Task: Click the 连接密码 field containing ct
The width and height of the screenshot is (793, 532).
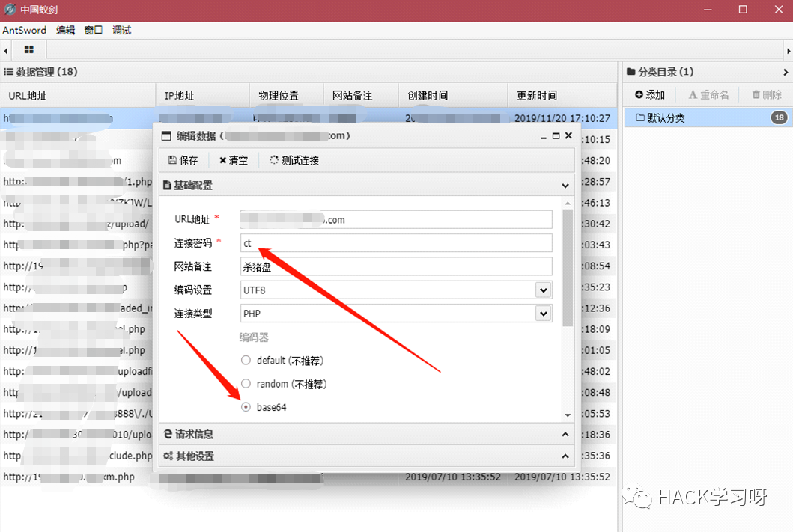Action: pos(396,243)
